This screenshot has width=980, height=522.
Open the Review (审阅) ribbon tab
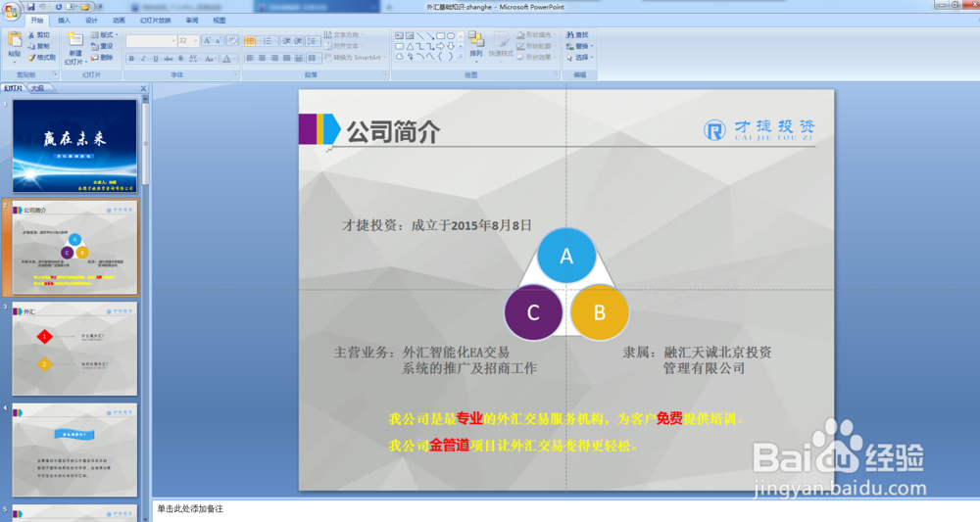(192, 21)
